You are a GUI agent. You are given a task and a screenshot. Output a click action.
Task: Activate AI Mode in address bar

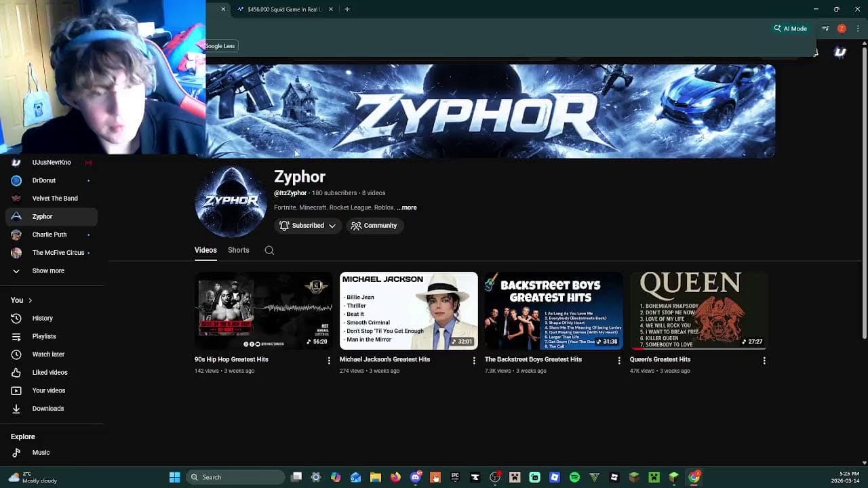tap(791, 28)
